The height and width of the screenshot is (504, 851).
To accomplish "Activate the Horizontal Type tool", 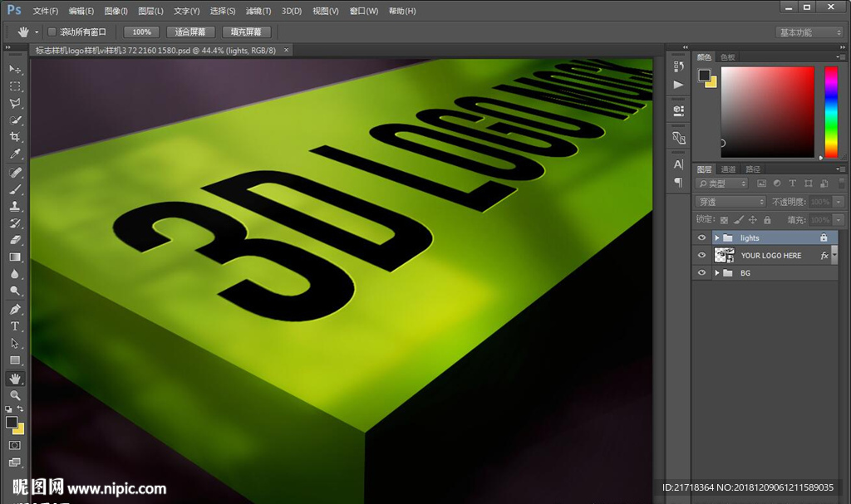I will [x=15, y=326].
